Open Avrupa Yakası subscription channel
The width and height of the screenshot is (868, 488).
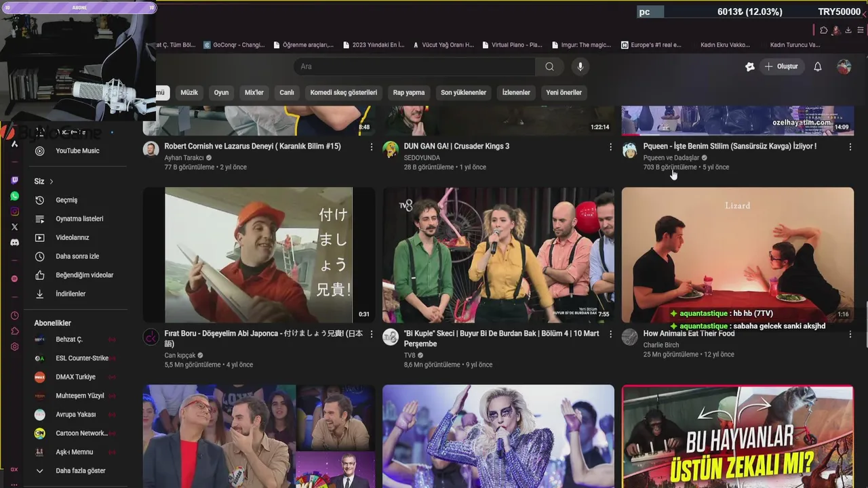coord(77,414)
